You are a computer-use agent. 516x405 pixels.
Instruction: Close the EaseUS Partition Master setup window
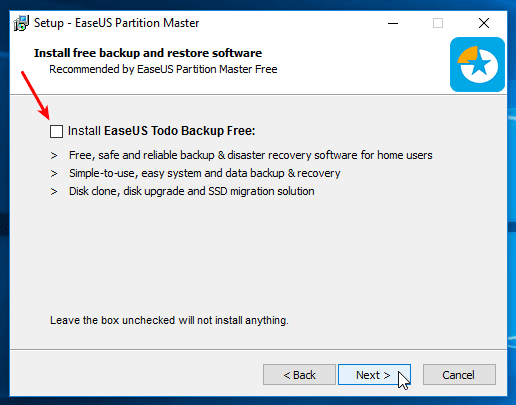point(484,23)
